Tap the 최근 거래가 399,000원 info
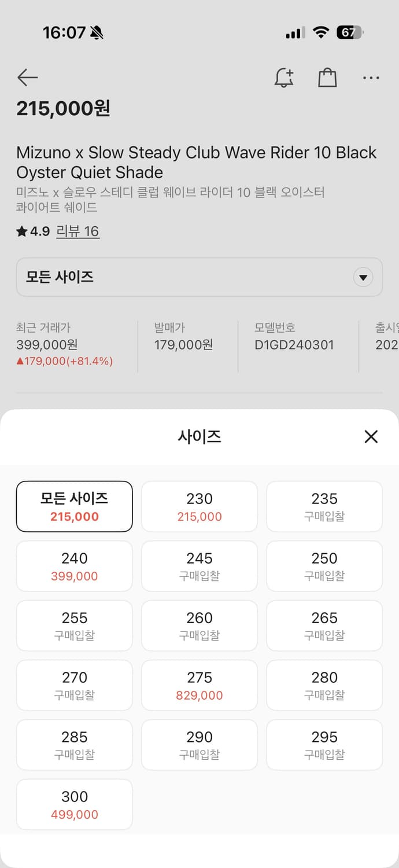 pyautogui.click(x=47, y=345)
